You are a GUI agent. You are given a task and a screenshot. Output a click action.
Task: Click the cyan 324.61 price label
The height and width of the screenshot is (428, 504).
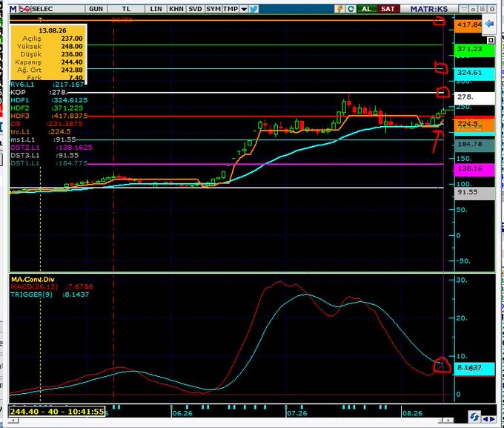point(474,73)
